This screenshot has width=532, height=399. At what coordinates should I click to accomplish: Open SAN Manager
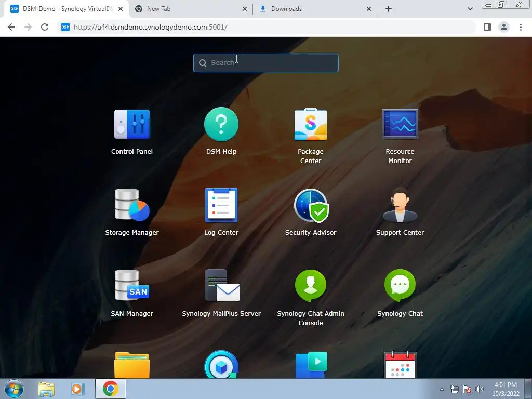pos(132,286)
